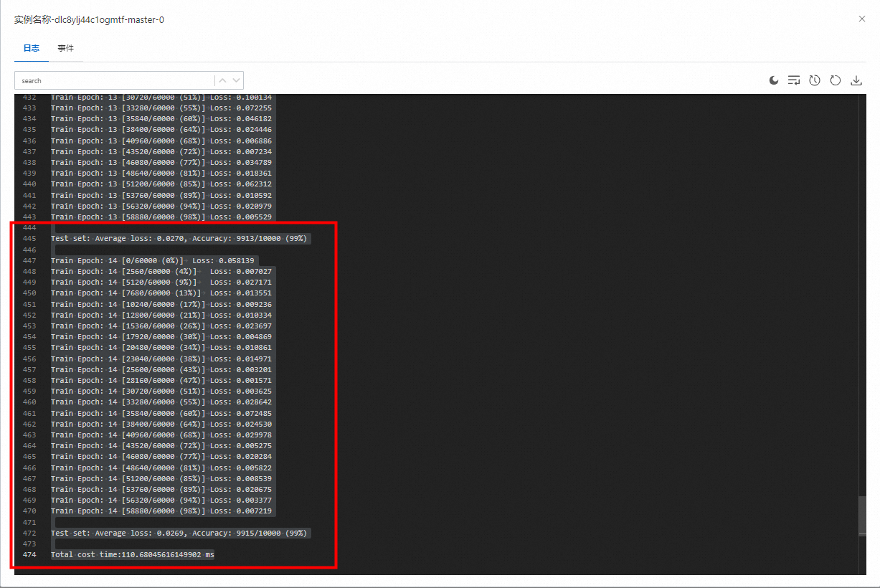Screen dimensions: 880x588
Task: Close the instance log dialog
Action: tap(862, 19)
